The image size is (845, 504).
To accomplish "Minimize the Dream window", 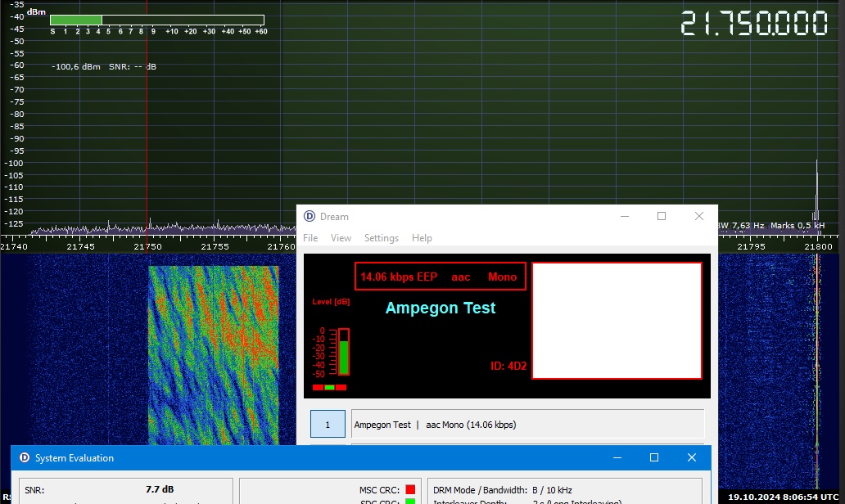I will (625, 217).
